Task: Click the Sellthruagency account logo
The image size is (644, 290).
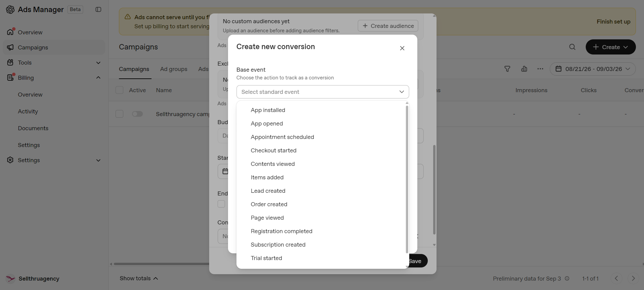Action: (10, 279)
